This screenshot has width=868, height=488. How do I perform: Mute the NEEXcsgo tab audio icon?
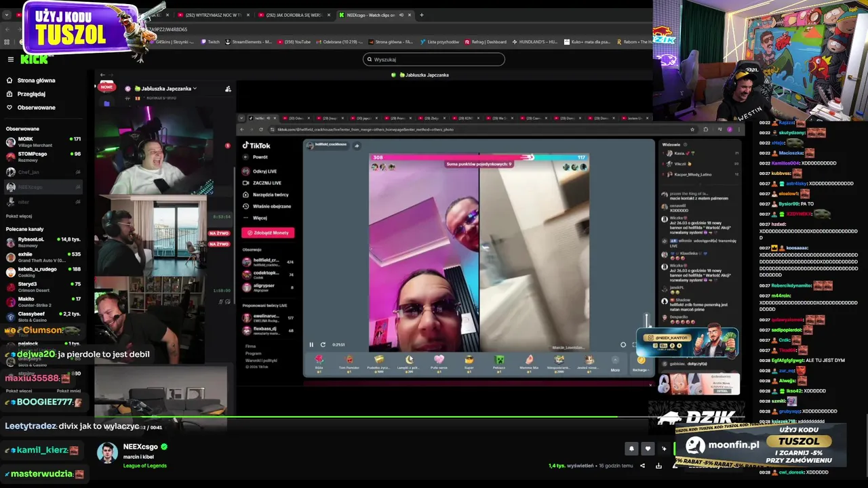click(x=401, y=15)
